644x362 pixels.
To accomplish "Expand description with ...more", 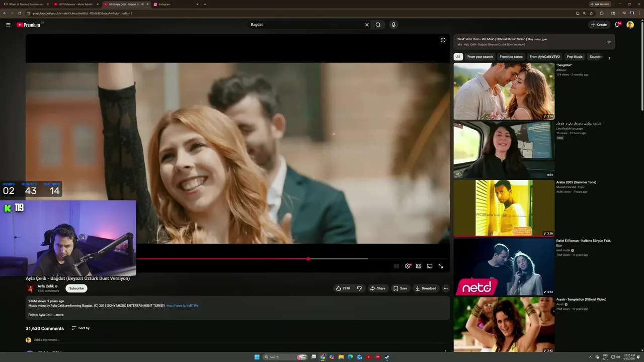I will 59,315.
